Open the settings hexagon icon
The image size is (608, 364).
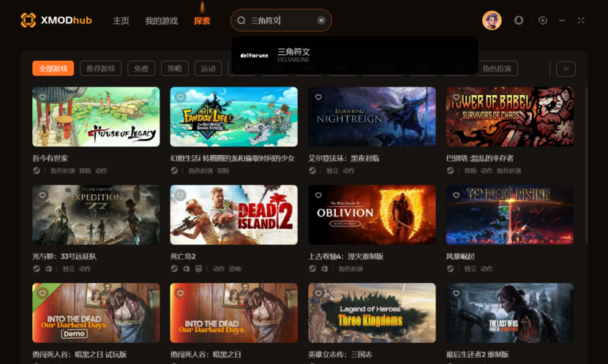coord(543,20)
